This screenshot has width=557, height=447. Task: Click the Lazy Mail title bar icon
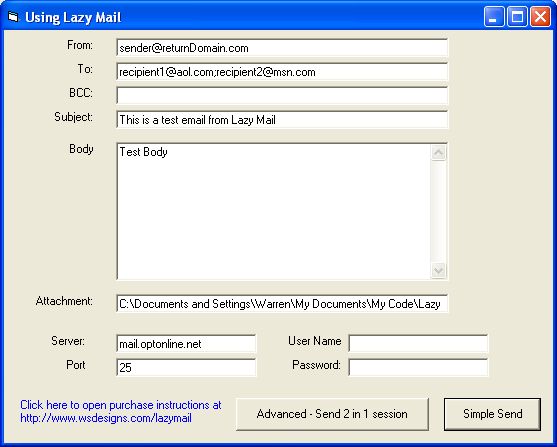click(x=13, y=17)
